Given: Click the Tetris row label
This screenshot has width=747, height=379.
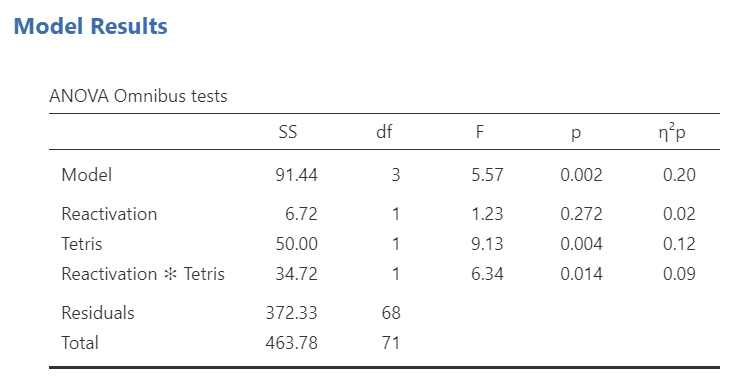Looking at the screenshot, I should tap(81, 244).
